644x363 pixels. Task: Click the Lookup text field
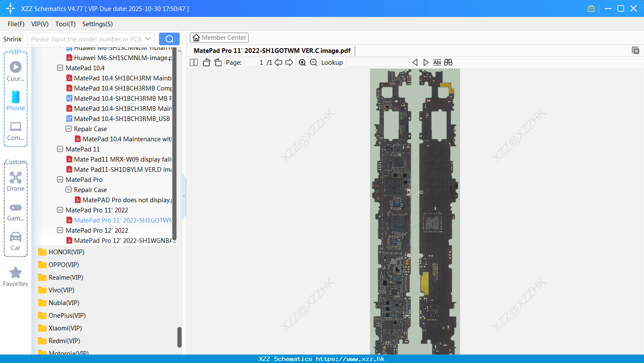point(377,63)
